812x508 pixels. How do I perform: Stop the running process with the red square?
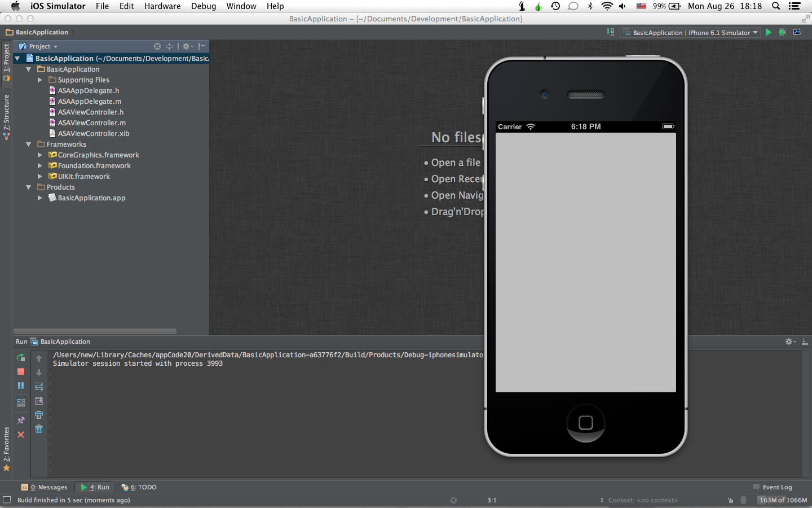(21, 371)
